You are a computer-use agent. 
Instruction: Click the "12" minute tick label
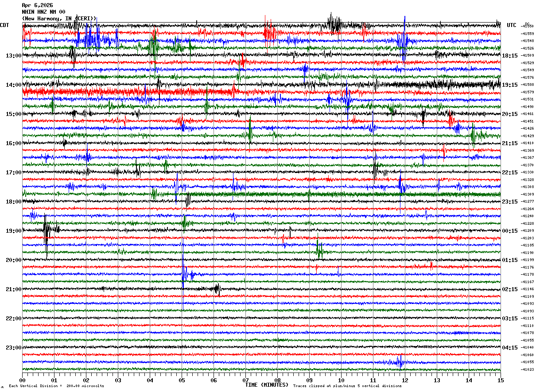pos(405,380)
